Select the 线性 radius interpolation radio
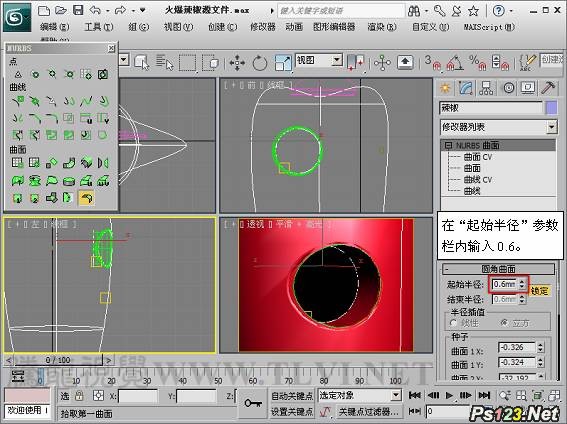The height and width of the screenshot is (424, 567). 453,322
